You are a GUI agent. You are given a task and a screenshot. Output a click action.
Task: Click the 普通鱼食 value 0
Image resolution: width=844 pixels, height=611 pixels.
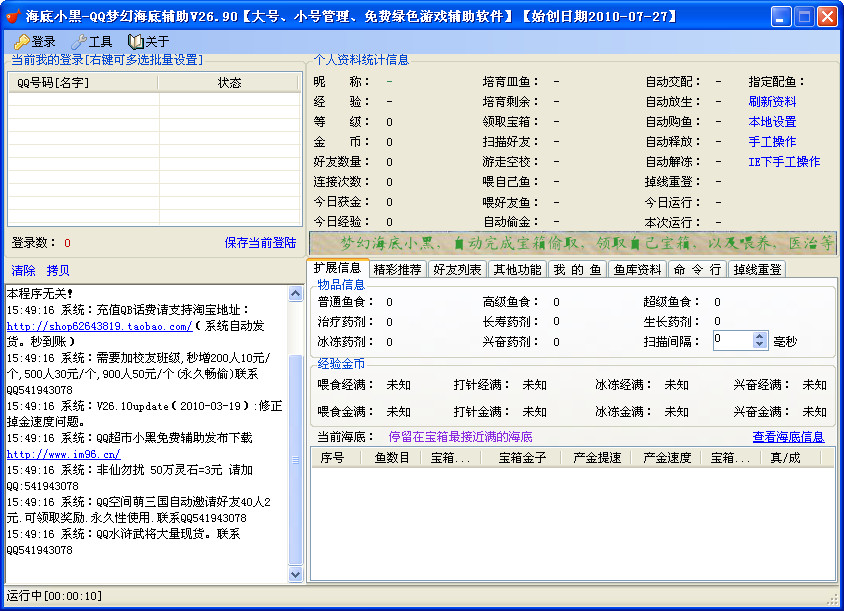coord(389,302)
